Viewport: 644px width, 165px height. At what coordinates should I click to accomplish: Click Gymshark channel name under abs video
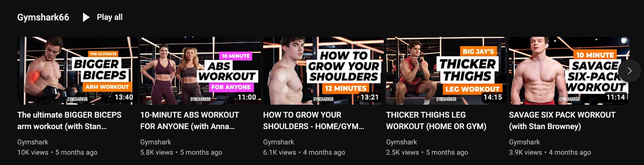click(x=155, y=142)
